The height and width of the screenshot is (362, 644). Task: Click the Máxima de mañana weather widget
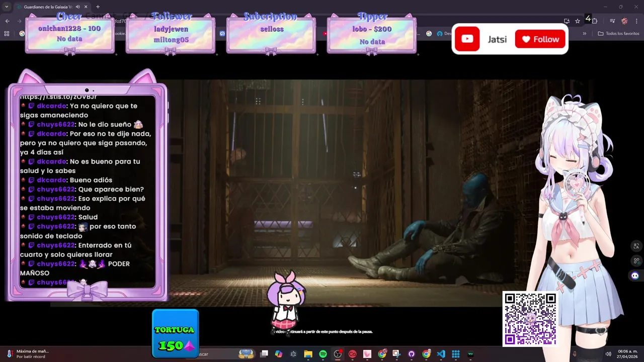pyautogui.click(x=28, y=354)
